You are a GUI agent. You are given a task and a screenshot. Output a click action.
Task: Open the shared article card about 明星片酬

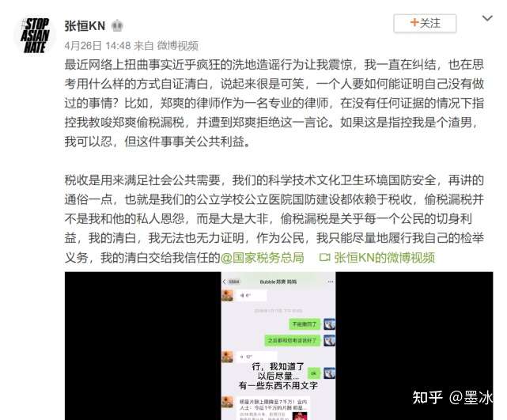coord(273,409)
